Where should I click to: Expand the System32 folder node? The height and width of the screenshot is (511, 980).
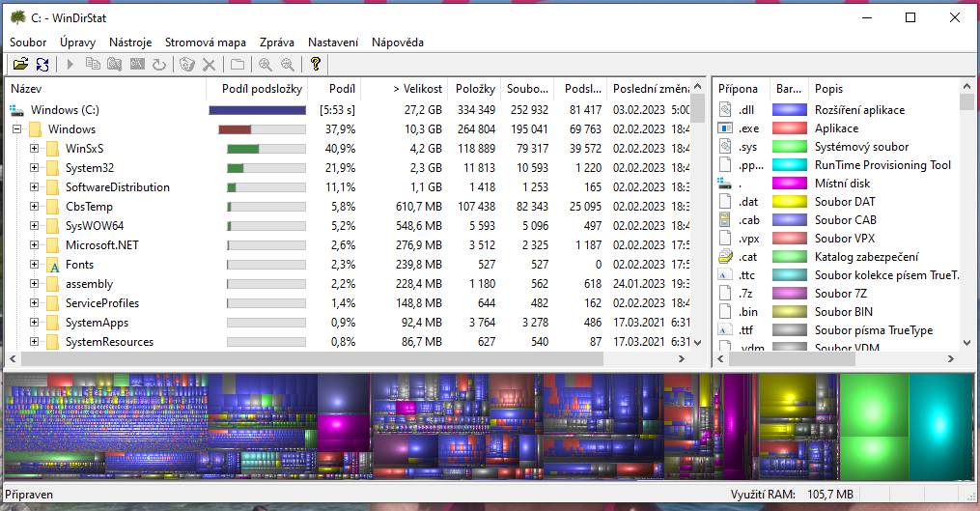click(35, 168)
